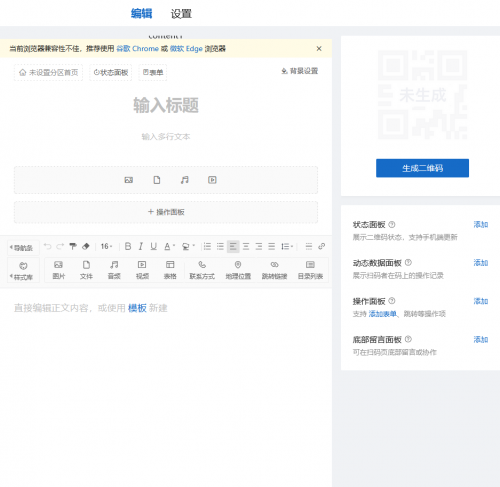Open the font size 16 dropdown
Image resolution: width=500 pixels, height=487 pixels.
[106, 246]
